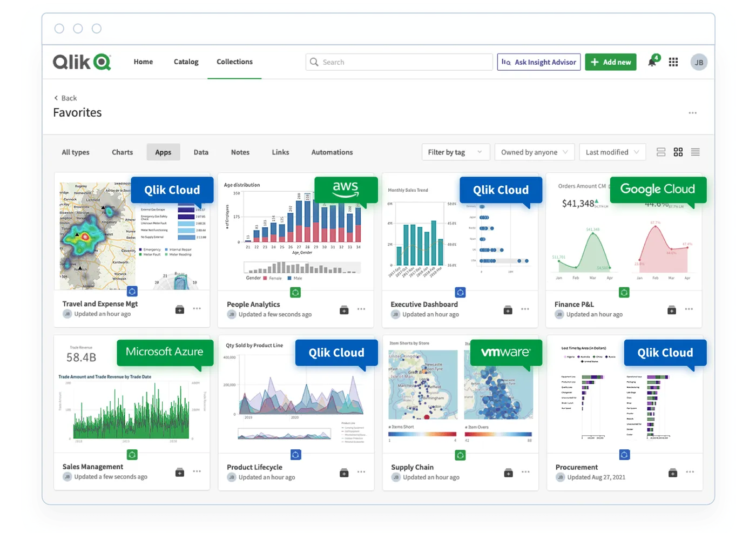
Task: Expand the Filter by tag dropdown
Action: [456, 152]
